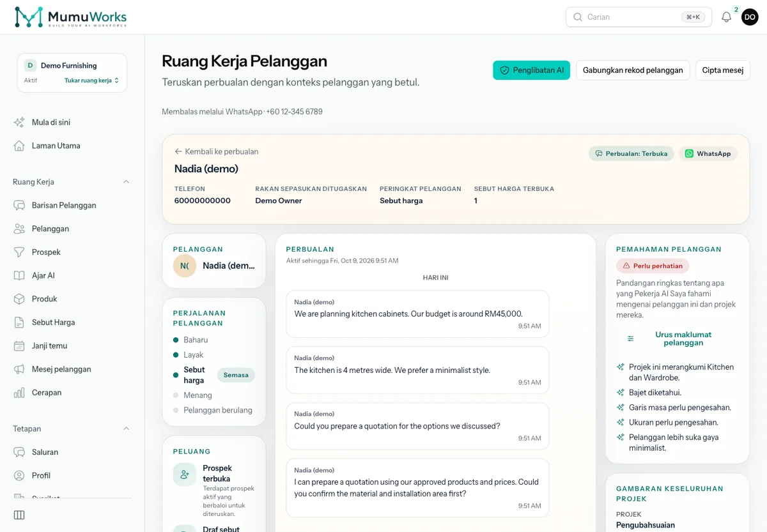The height and width of the screenshot is (532, 767).
Task: Click the Sebut Harga document icon in sidebar
Action: pos(19,323)
